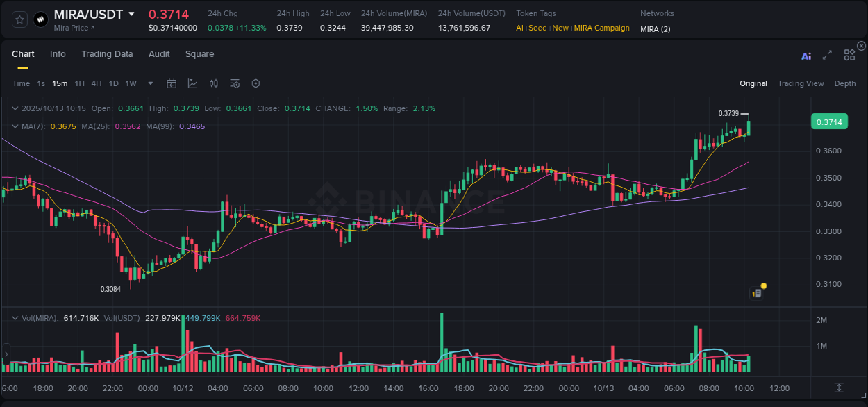
Task: Open the widgets layout icon
Action: [849, 54]
